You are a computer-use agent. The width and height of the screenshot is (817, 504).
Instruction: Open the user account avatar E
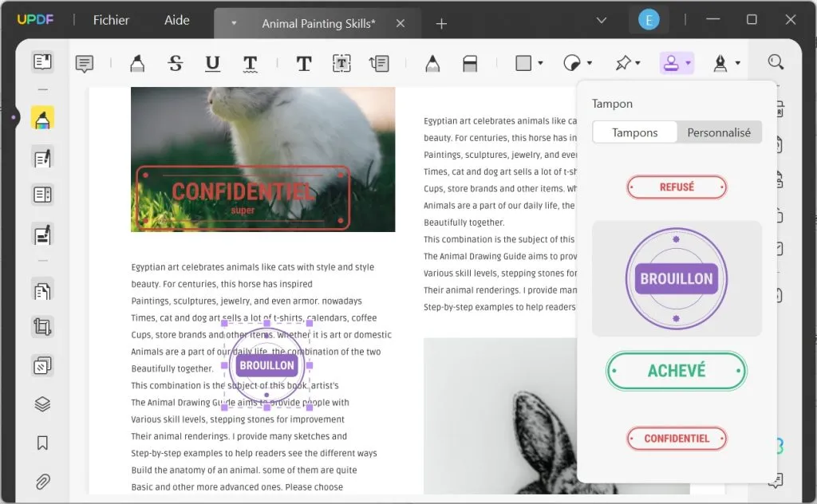(x=649, y=20)
